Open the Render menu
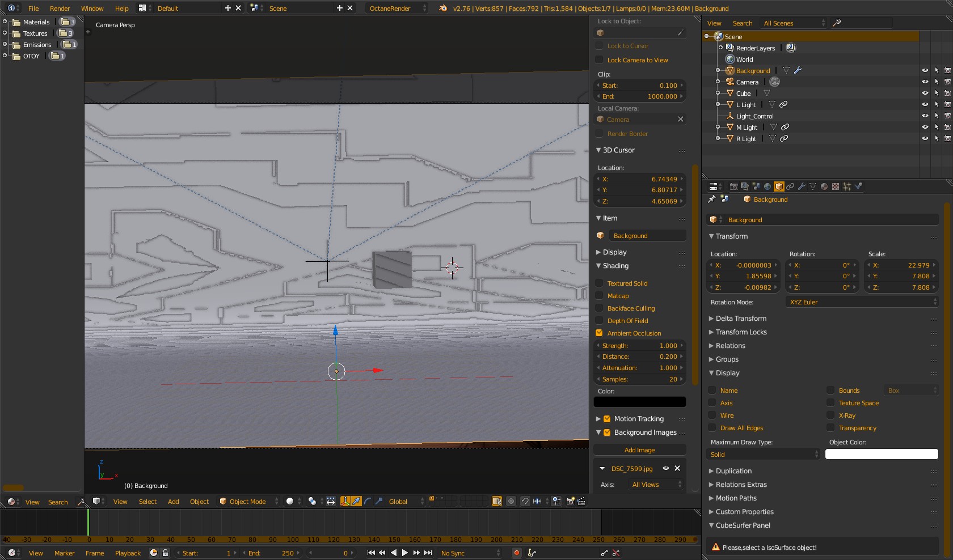953x560 pixels. tap(60, 9)
